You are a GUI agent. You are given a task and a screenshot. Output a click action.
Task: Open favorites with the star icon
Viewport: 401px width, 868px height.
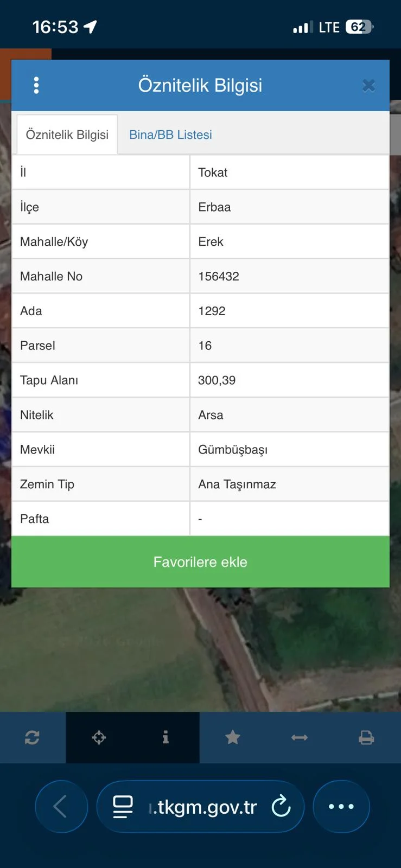[233, 737]
